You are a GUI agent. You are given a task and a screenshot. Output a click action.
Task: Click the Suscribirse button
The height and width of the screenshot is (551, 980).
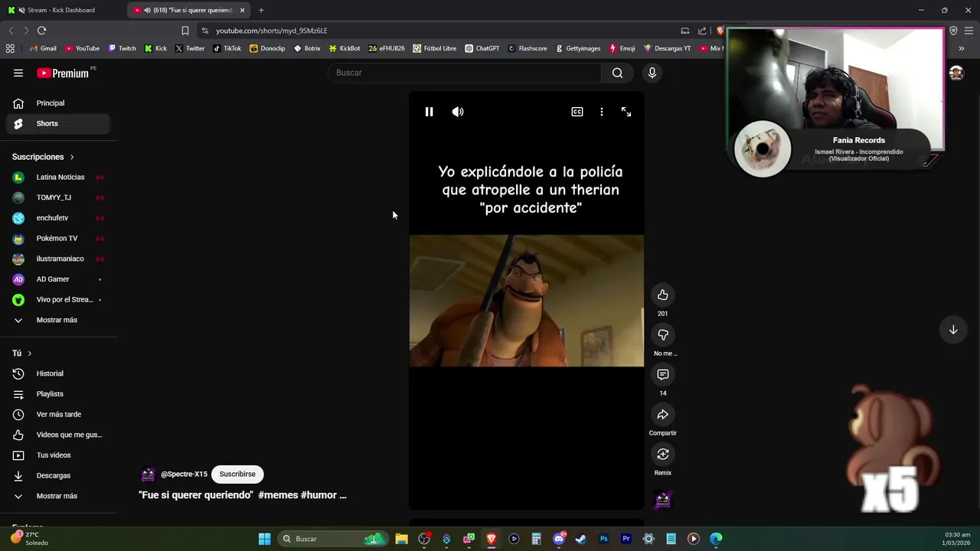pos(237,474)
